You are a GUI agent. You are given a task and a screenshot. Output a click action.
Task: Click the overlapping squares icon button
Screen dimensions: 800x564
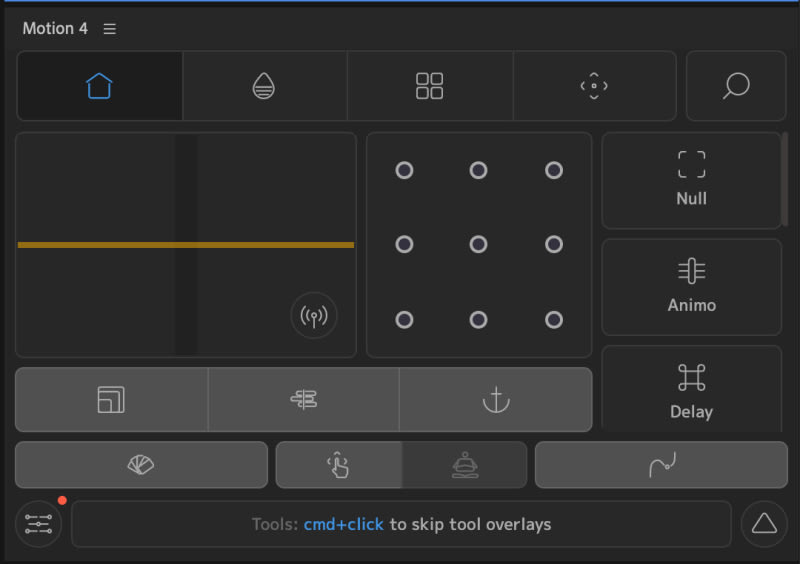[x=111, y=400]
